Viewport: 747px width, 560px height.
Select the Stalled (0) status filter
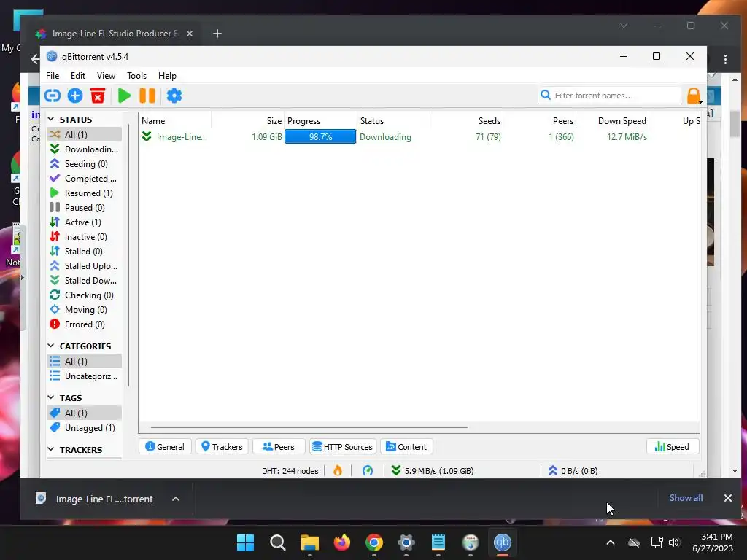click(x=85, y=252)
